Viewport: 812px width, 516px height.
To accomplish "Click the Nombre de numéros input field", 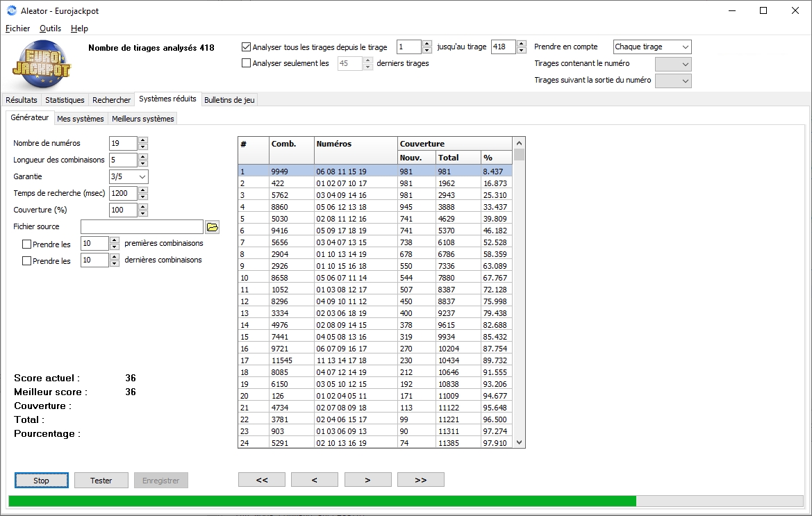I will [x=123, y=143].
